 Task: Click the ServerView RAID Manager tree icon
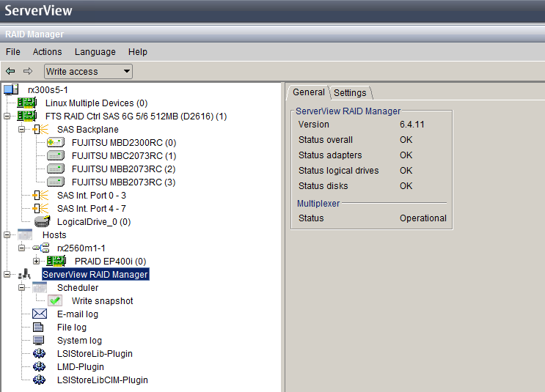[24, 274]
